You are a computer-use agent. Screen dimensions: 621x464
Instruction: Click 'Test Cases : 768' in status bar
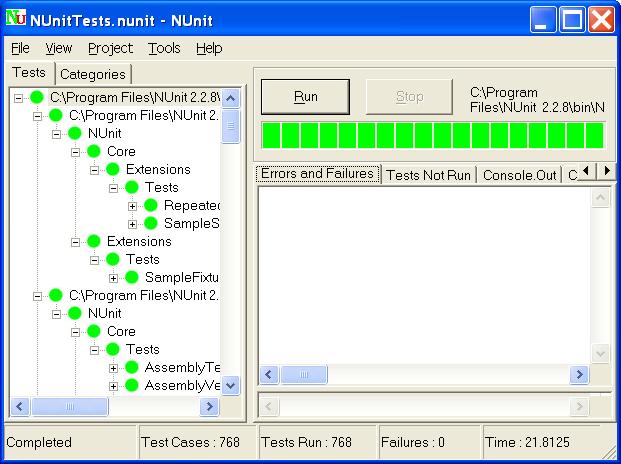click(x=190, y=442)
